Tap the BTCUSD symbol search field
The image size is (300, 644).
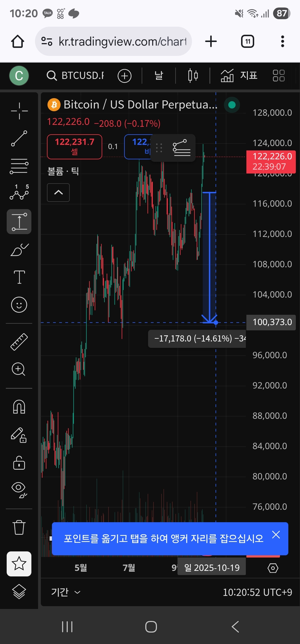[76, 76]
